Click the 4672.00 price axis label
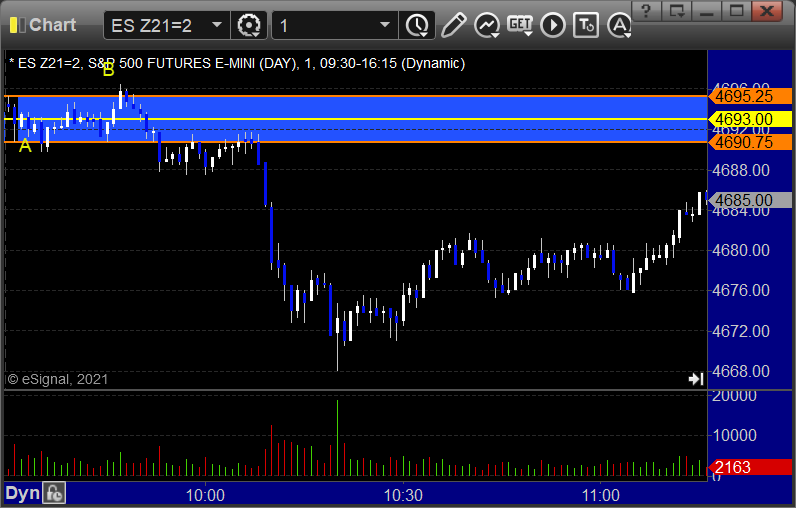The image size is (796, 508). (x=741, y=331)
